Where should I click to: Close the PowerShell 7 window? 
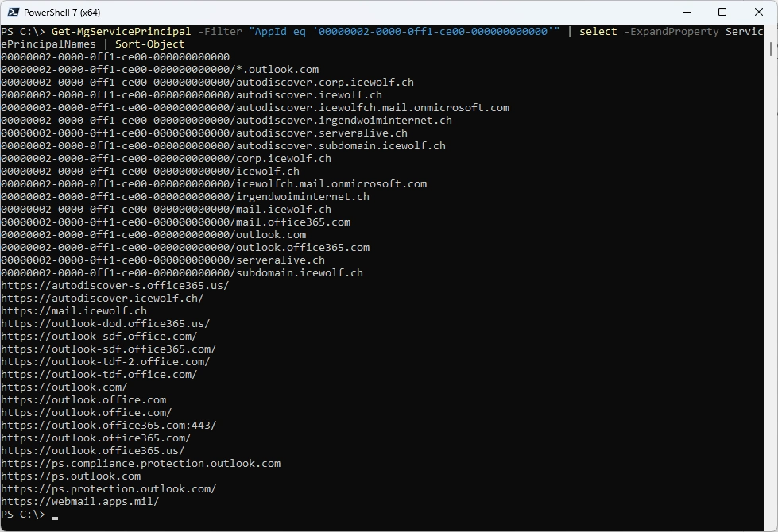759,12
